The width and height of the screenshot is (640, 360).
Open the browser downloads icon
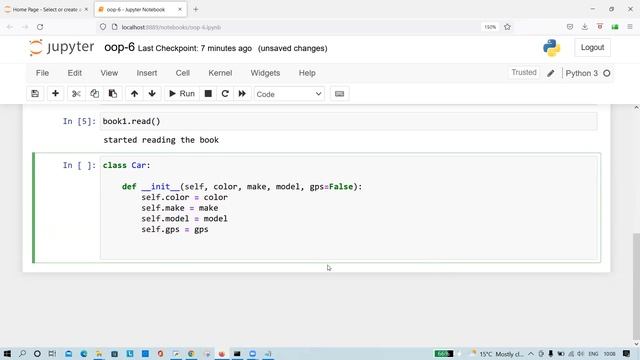(x=584, y=27)
